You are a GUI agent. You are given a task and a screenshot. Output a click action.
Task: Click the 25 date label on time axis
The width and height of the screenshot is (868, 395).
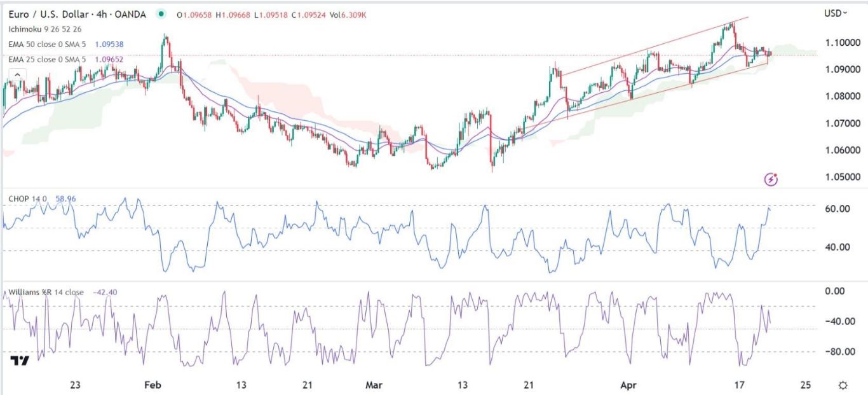pyautogui.click(x=806, y=385)
